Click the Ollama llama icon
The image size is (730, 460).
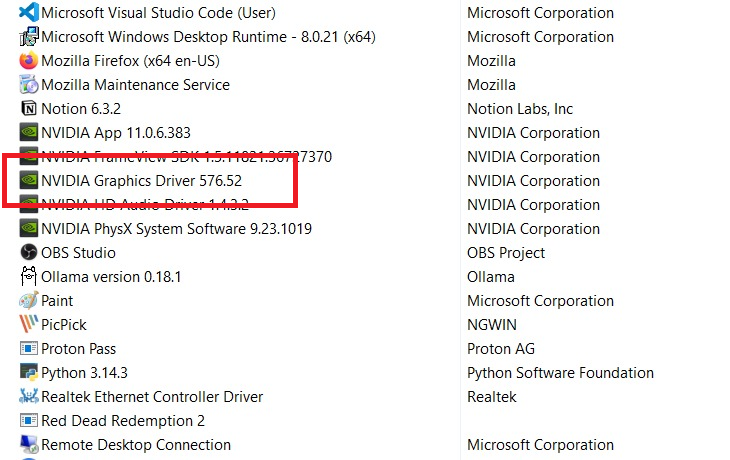pos(28,277)
